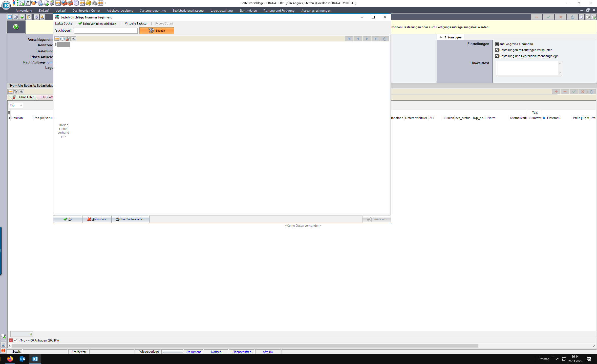The image size is (597, 364).
Task: Click the binoculars icon in dialog grid toolbar
Action: [74, 39]
